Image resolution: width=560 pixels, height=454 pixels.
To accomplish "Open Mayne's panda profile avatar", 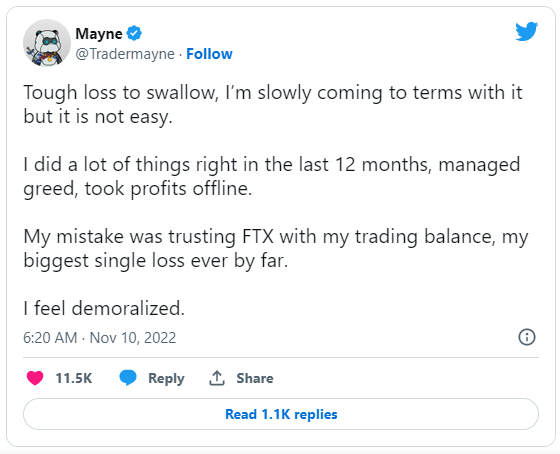I will tap(47, 43).
